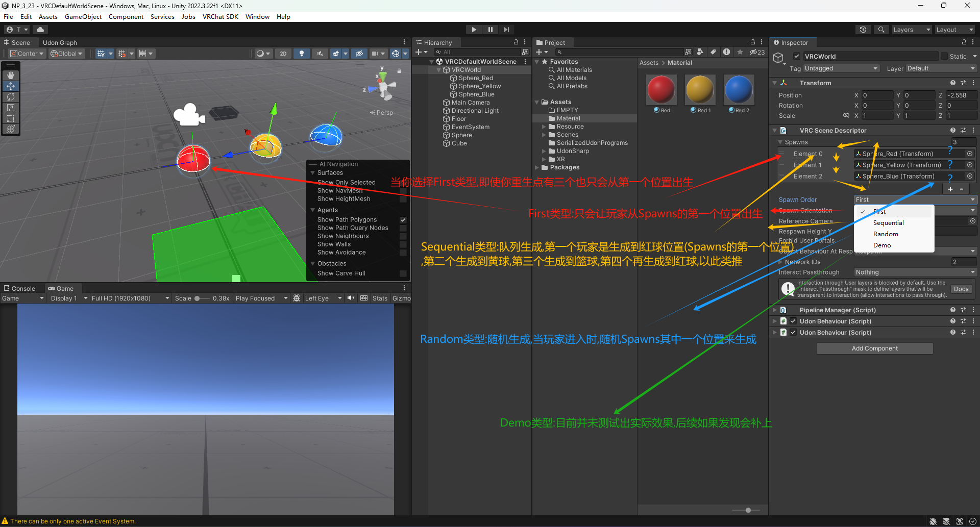The image size is (980, 527).
Task: Collapse the Spawns list foldout
Action: (x=780, y=142)
